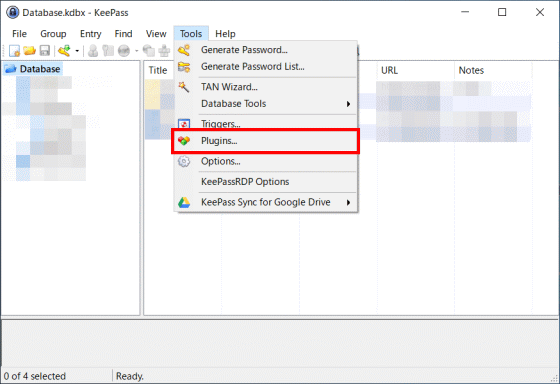This screenshot has height=384, width=560.
Task: Select KeePassRDP Options menu entry
Action: (x=266, y=181)
